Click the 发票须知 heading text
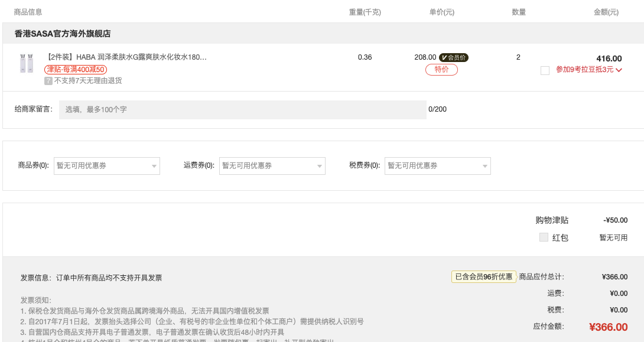The image size is (644, 342). [x=35, y=301]
